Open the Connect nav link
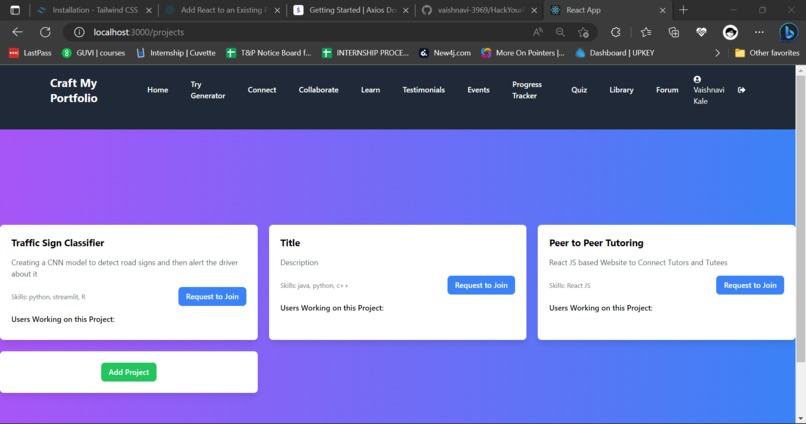The image size is (806, 424). click(x=262, y=90)
